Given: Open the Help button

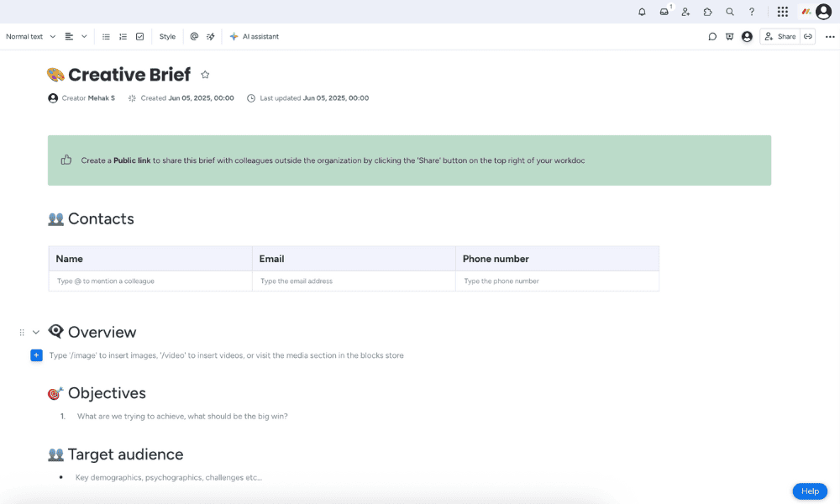Looking at the screenshot, I should [810, 491].
